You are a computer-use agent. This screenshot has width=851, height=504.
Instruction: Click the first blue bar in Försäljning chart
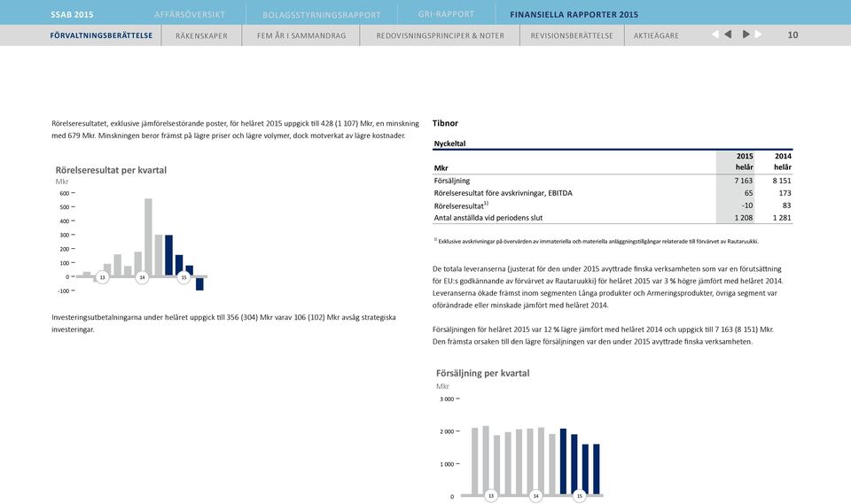pos(563,461)
